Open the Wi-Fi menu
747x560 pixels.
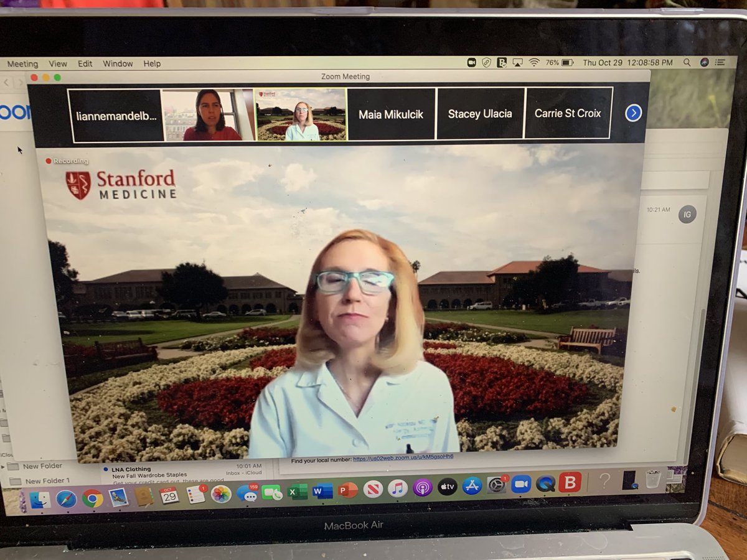pyautogui.click(x=534, y=62)
